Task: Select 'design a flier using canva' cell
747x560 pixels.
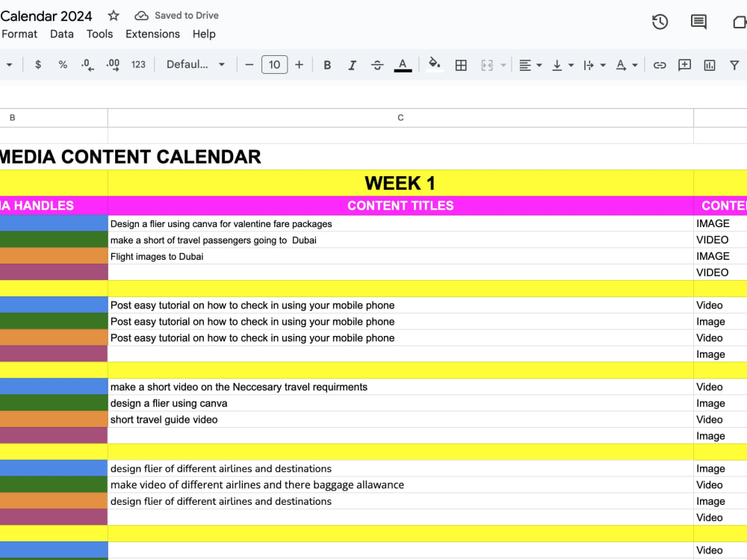Action: click(400, 403)
